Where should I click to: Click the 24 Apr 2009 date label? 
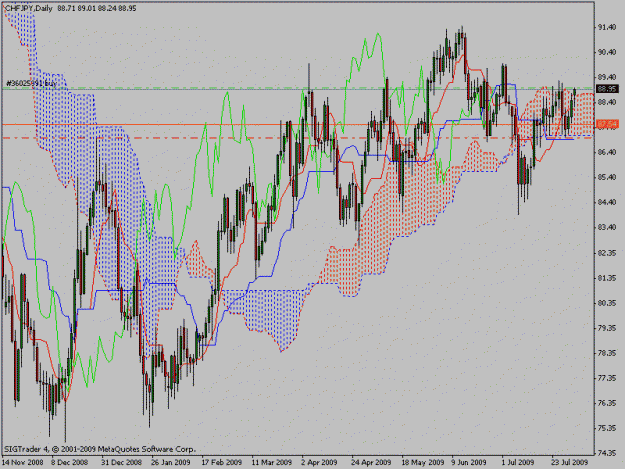coord(371,463)
